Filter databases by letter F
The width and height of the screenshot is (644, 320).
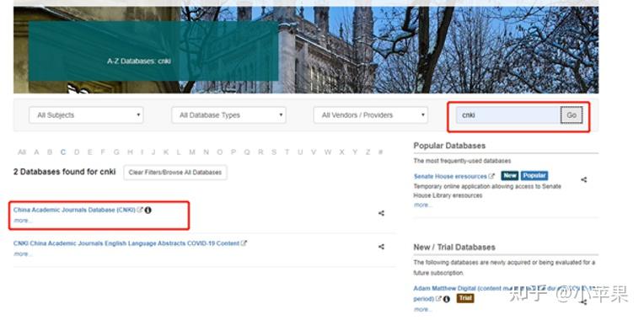point(103,152)
